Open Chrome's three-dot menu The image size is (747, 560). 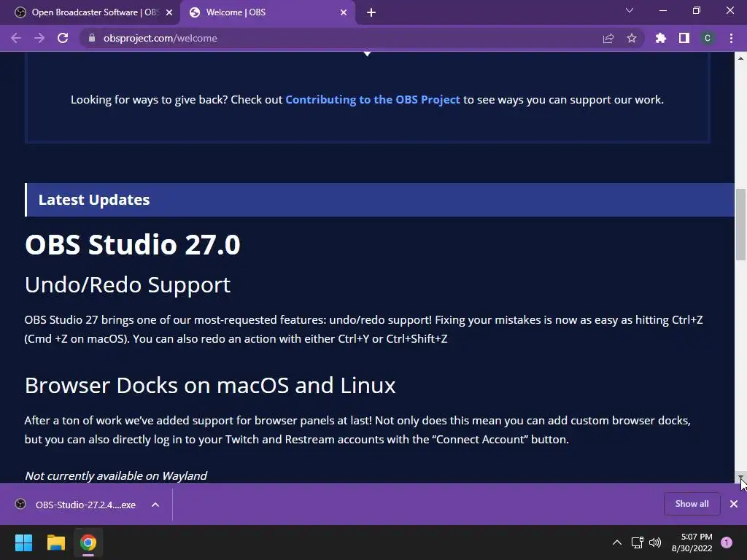[731, 38]
